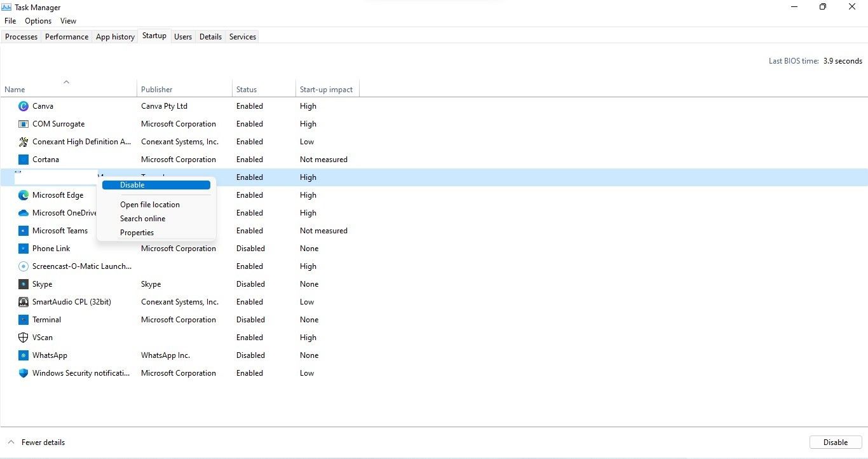Click the Cortana startup icon
Screen dimensions: 868x459
pyautogui.click(x=24, y=160)
